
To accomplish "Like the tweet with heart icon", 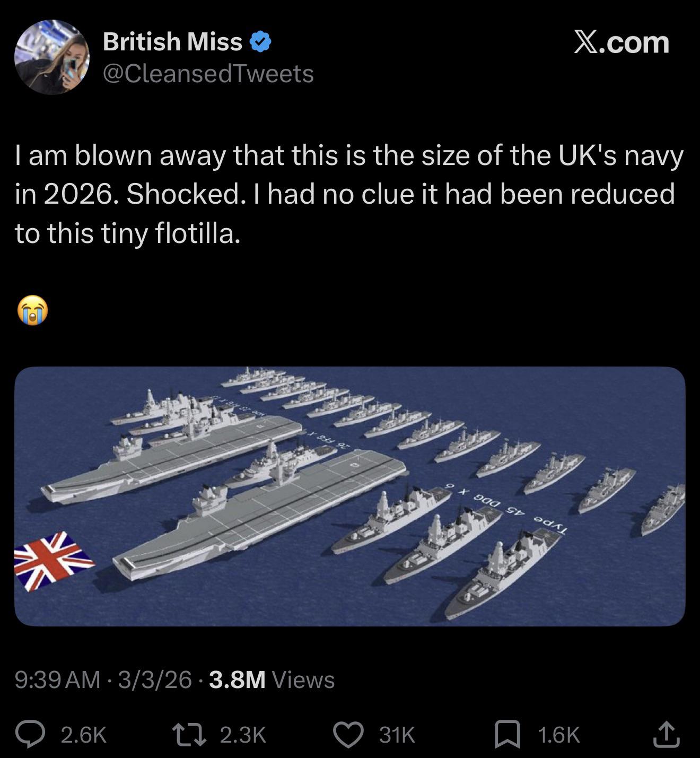I will [x=348, y=735].
